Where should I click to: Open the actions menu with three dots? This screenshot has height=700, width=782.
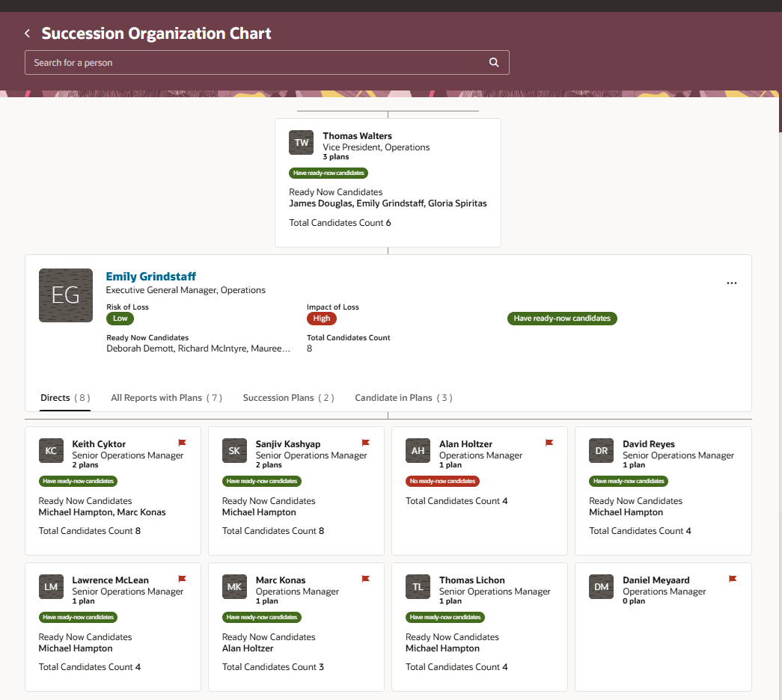point(731,283)
